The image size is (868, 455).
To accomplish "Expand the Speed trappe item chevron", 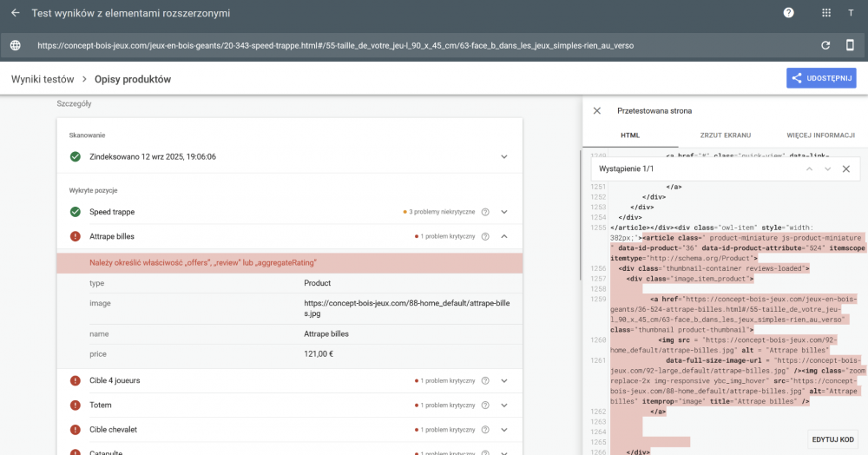I will 504,212.
